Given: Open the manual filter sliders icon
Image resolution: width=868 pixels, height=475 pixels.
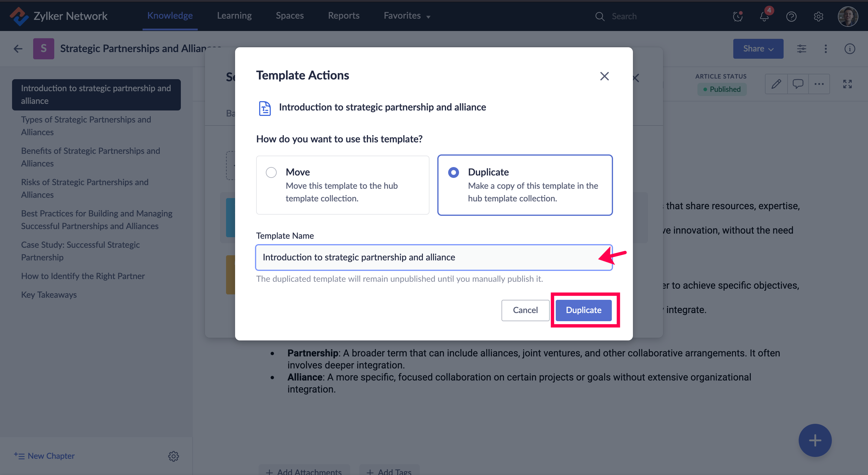Looking at the screenshot, I should [x=802, y=49].
